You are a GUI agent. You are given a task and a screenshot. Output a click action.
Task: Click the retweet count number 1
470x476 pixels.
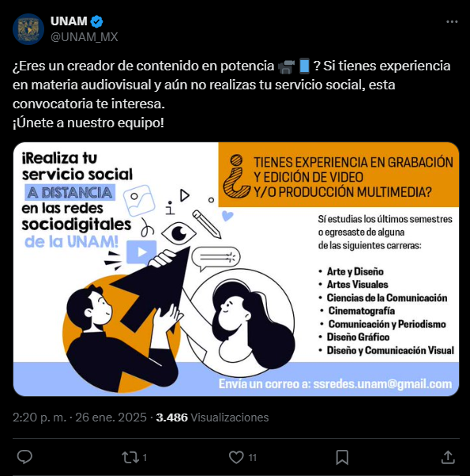coord(145,458)
